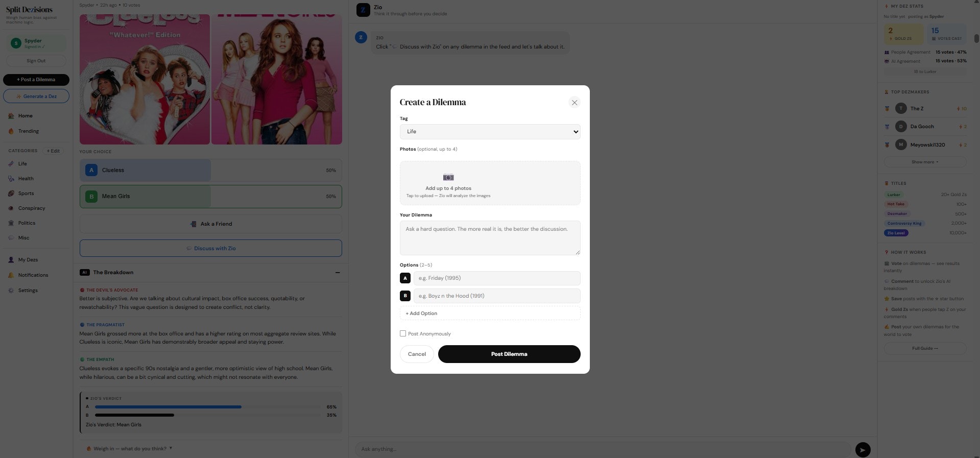Viewport: 980px width, 458px height.
Task: Click the Settings gear icon
Action: coord(11,291)
